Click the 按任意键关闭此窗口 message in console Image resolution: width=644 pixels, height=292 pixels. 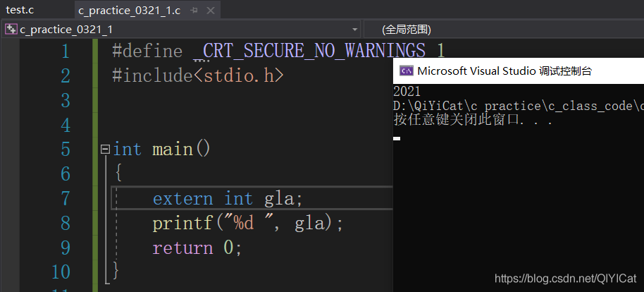coord(473,120)
